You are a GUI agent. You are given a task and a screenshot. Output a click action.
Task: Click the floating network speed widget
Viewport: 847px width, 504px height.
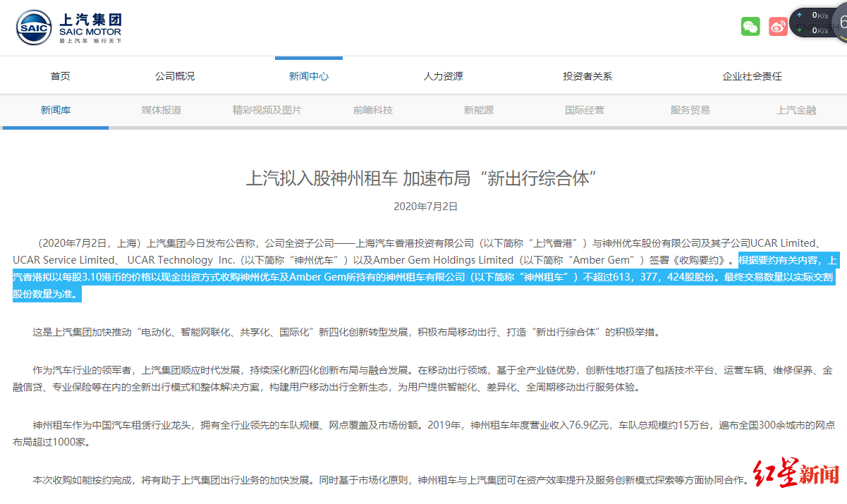pyautogui.click(x=818, y=23)
